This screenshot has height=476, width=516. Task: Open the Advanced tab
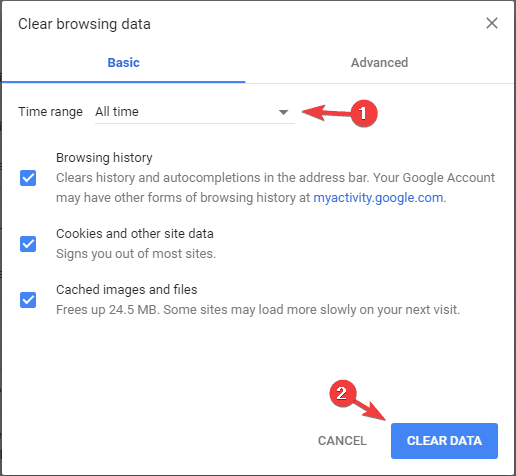coord(379,63)
